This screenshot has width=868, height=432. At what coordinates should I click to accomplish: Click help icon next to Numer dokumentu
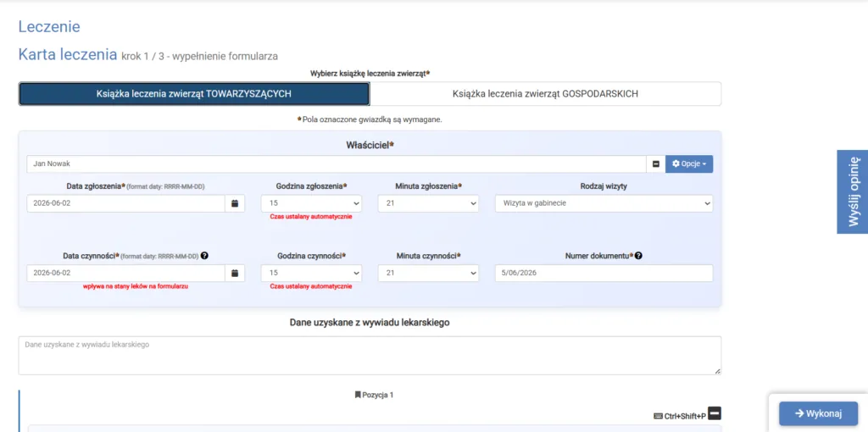click(x=638, y=256)
